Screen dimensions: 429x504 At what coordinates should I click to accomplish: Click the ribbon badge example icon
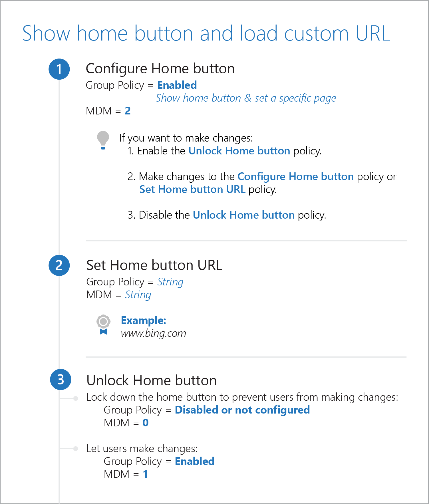103,324
